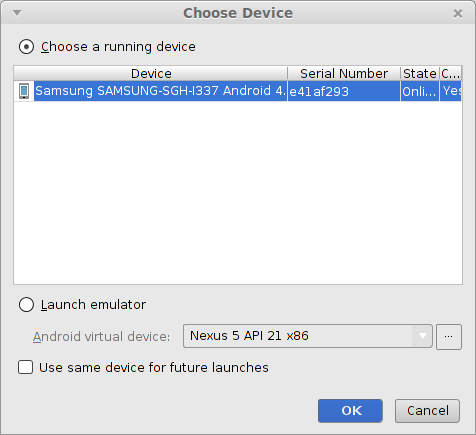Click the truncated C... column header
The height and width of the screenshot is (435, 476).
(x=451, y=73)
